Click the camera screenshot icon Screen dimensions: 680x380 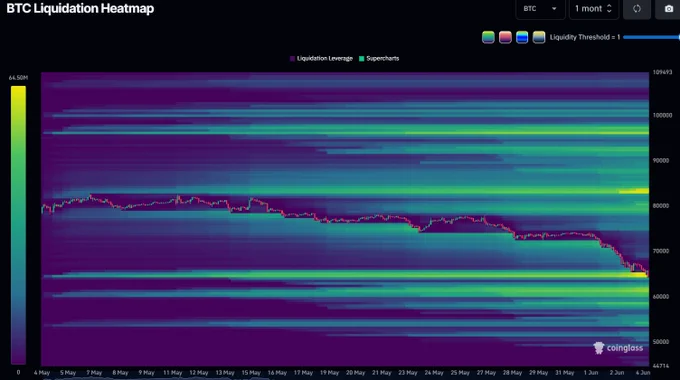(x=668, y=9)
